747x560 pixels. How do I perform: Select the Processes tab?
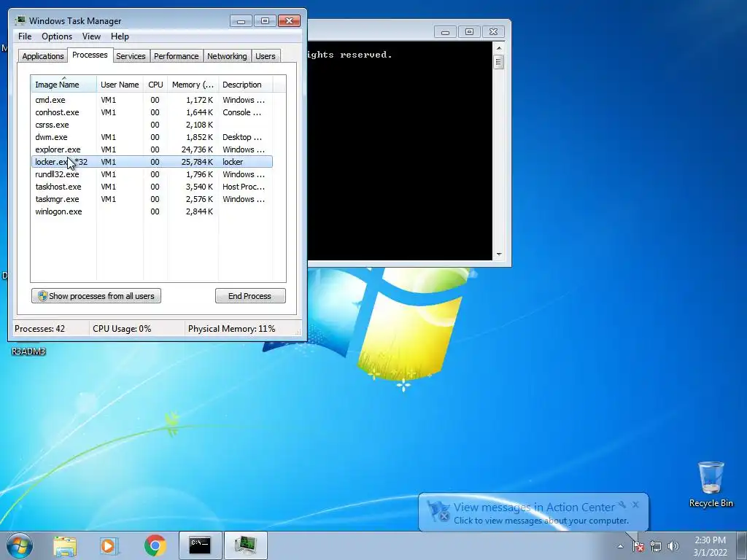(x=90, y=55)
